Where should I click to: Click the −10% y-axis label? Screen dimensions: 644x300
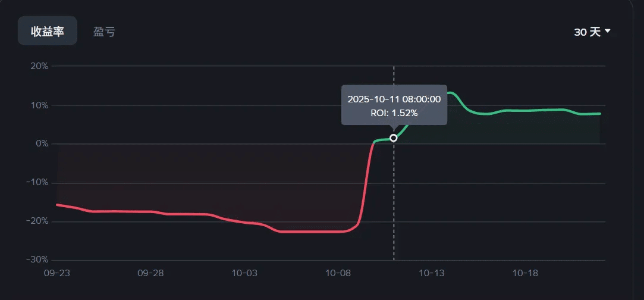tap(37, 183)
